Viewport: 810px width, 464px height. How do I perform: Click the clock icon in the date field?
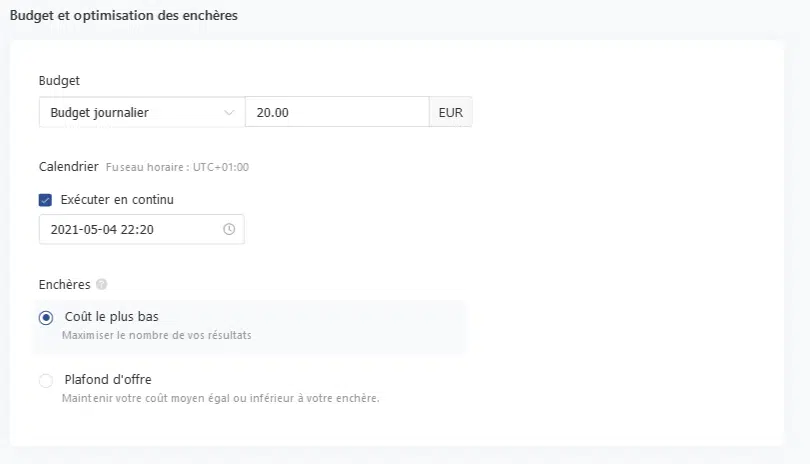coord(229,230)
